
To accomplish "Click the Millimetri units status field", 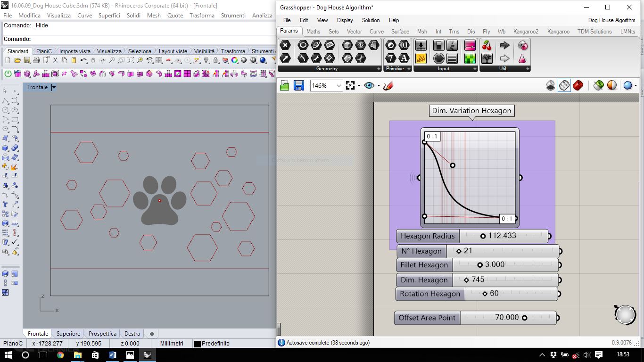I will point(172,344).
